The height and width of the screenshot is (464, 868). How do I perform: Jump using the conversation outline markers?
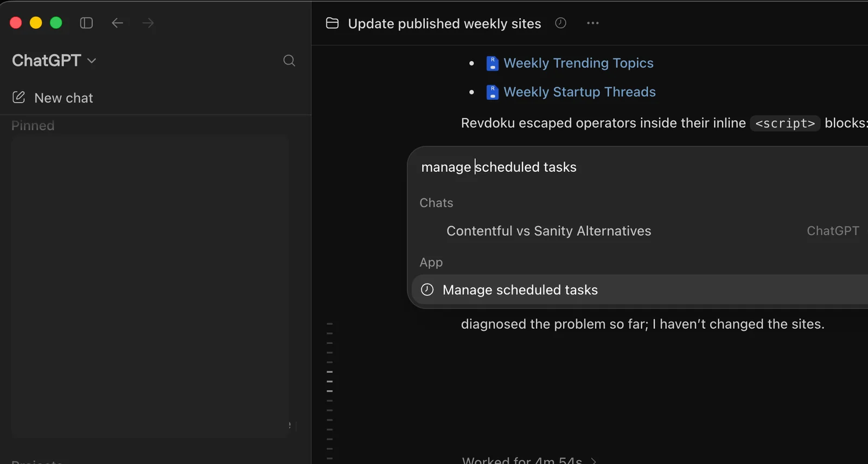(x=330, y=390)
